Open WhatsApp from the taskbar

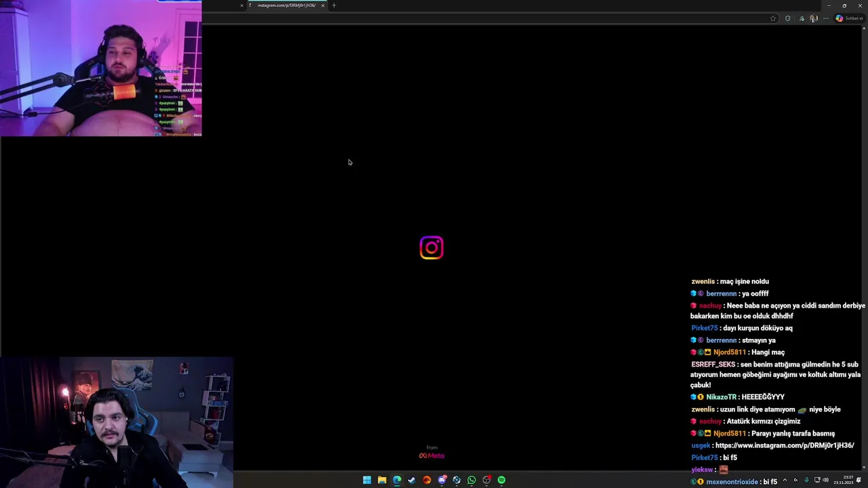click(x=471, y=480)
